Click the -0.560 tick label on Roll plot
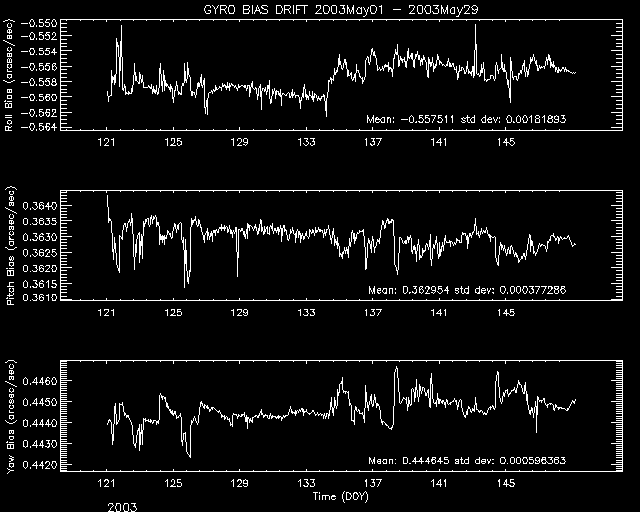 38,97
